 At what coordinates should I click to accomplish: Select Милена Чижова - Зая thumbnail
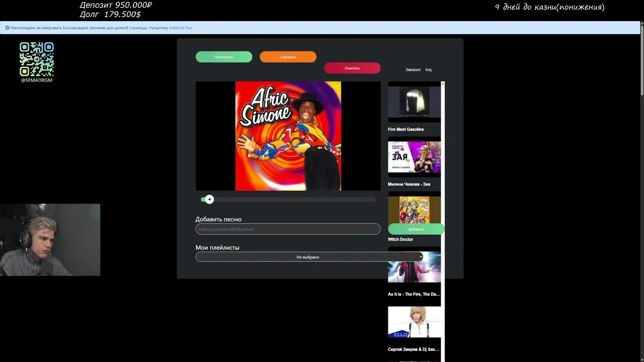(x=414, y=157)
